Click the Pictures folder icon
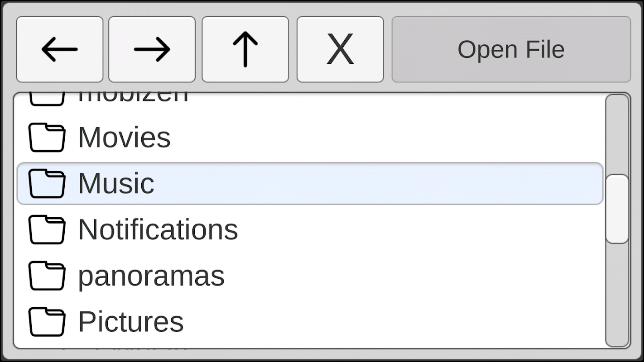 pos(47,322)
